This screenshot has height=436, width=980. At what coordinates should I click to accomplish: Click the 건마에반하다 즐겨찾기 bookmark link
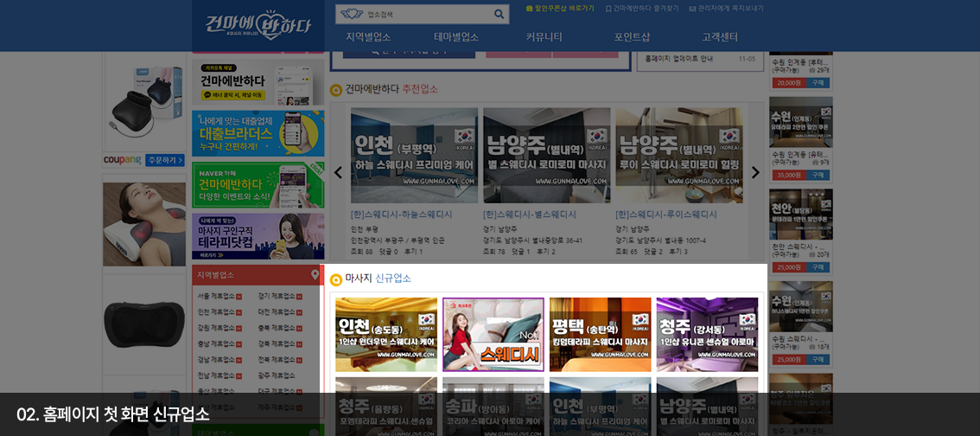tap(642, 9)
